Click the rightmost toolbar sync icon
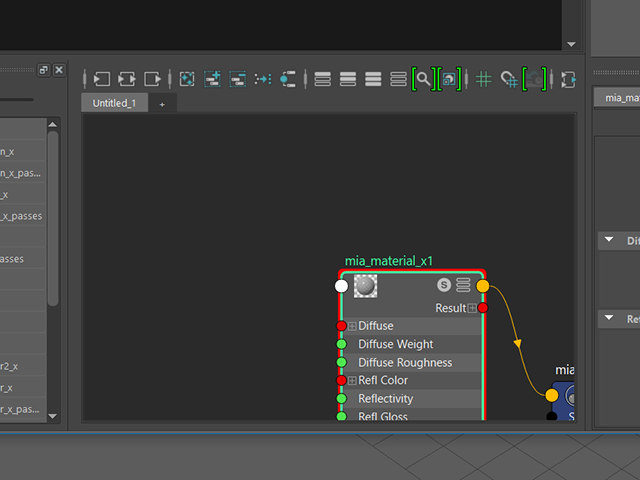 click(x=568, y=79)
